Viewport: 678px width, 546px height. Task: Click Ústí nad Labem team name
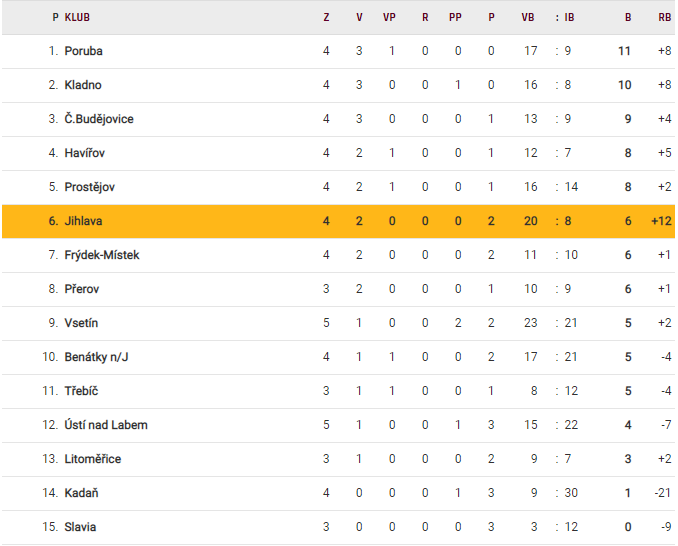pos(106,425)
